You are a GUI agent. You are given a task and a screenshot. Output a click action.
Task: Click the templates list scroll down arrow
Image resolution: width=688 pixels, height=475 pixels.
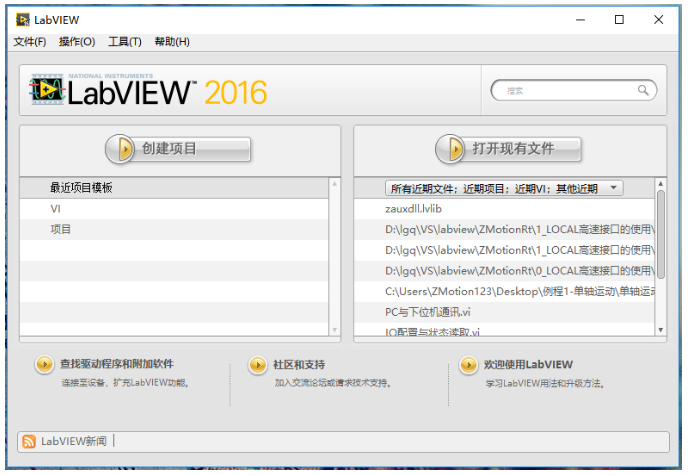tap(334, 330)
